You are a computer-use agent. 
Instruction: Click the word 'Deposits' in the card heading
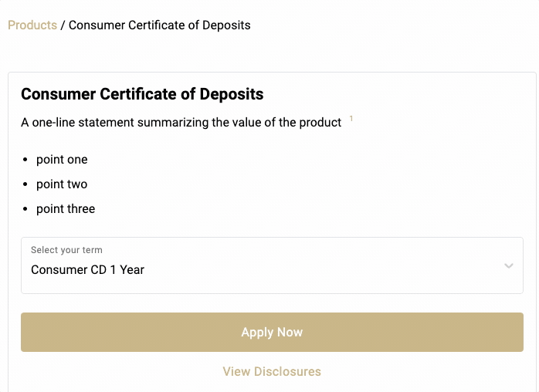pos(232,95)
